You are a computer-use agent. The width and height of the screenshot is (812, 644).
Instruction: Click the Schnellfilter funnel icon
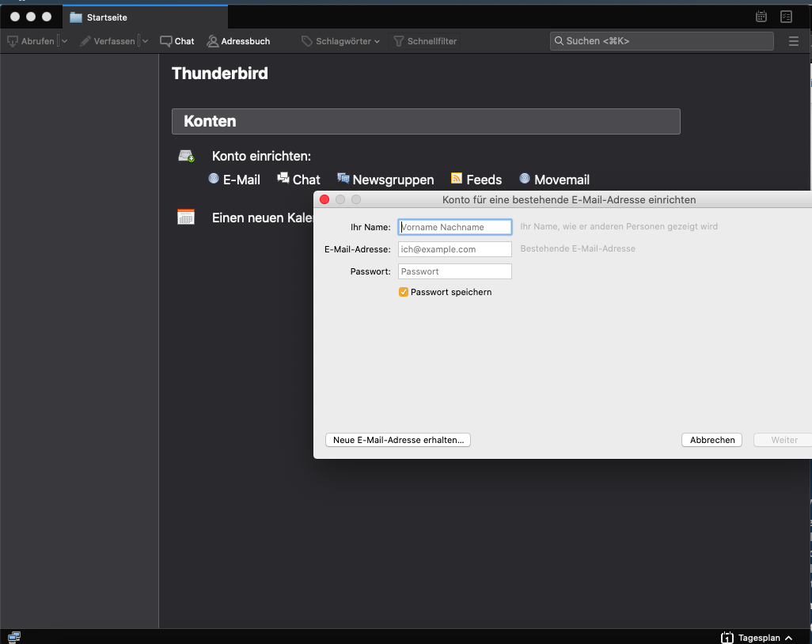coord(399,41)
